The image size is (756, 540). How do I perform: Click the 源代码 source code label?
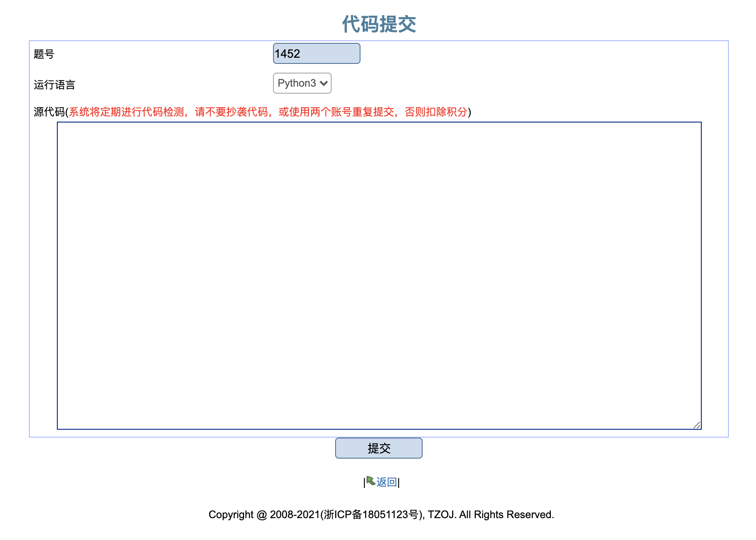coord(49,112)
